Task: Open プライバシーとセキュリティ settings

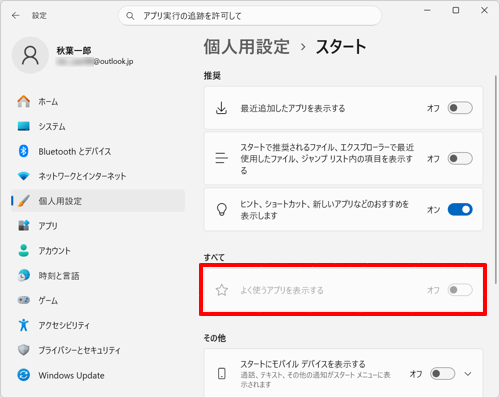Action: (x=98, y=350)
